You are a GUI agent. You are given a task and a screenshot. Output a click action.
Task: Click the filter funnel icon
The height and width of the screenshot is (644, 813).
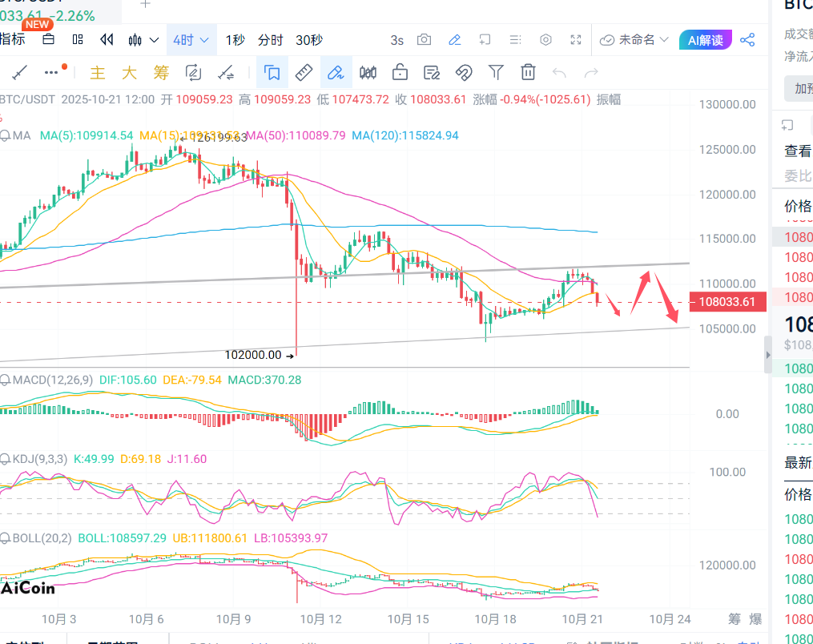point(496,73)
